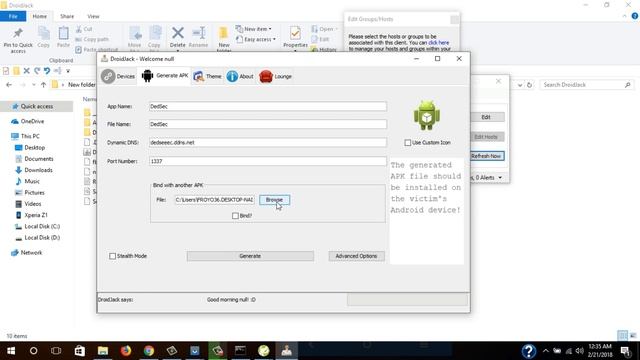Expand the Alerts dropdown in the background window

(x=500, y=178)
